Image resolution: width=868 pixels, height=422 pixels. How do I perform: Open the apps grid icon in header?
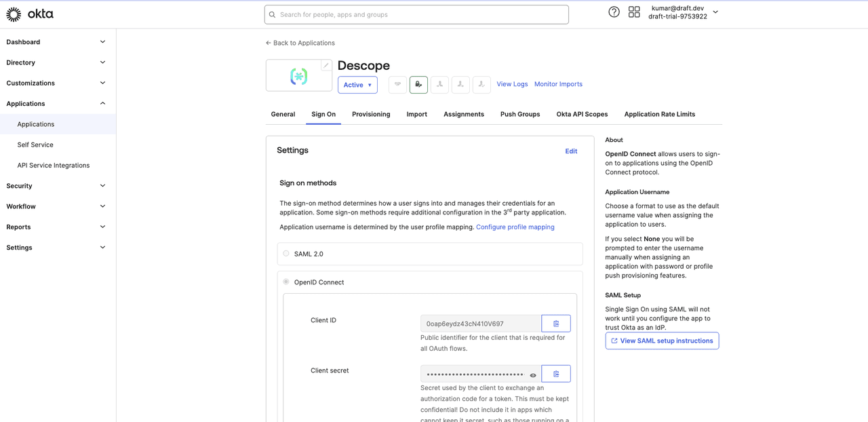point(634,12)
